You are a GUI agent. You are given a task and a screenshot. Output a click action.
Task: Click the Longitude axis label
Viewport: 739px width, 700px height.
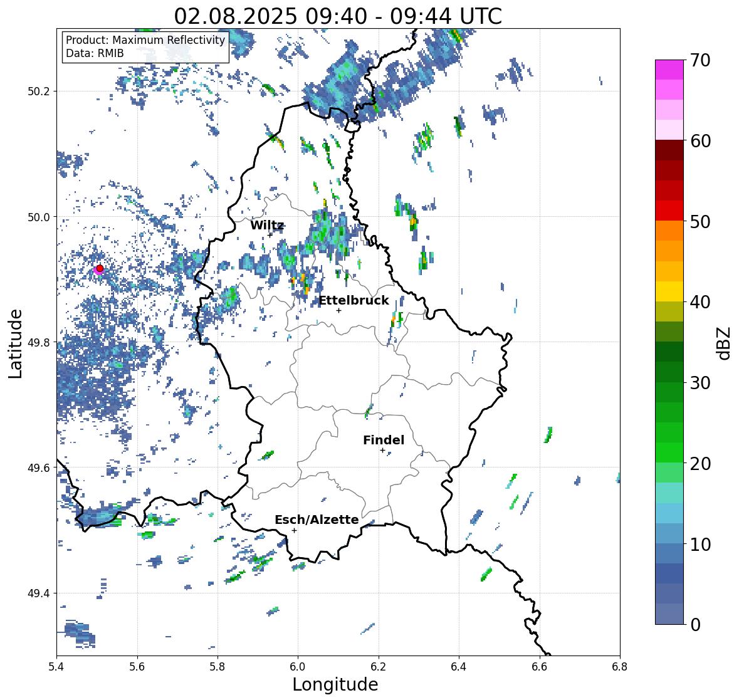335,684
